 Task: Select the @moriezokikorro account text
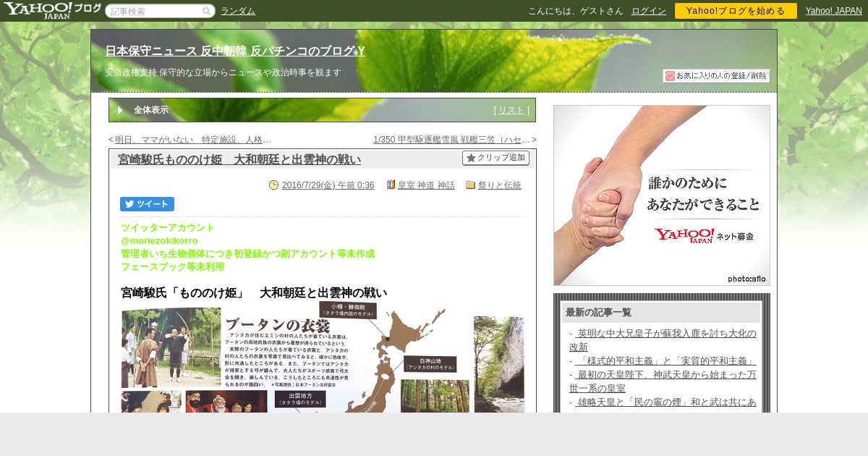(x=159, y=240)
